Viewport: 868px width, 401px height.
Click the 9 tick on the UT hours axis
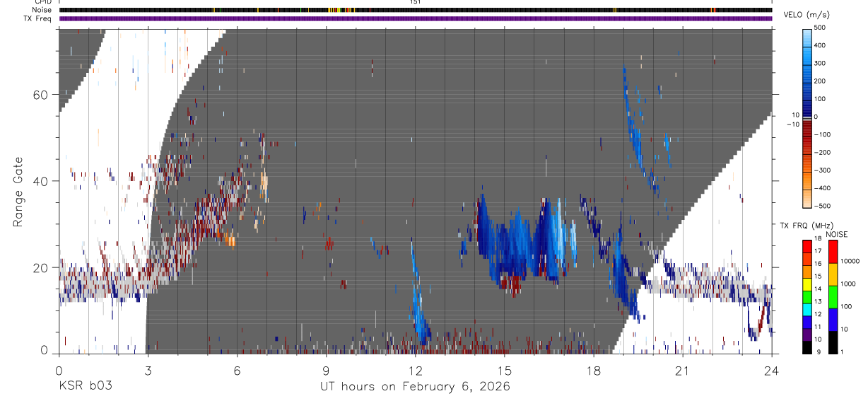tap(326, 370)
